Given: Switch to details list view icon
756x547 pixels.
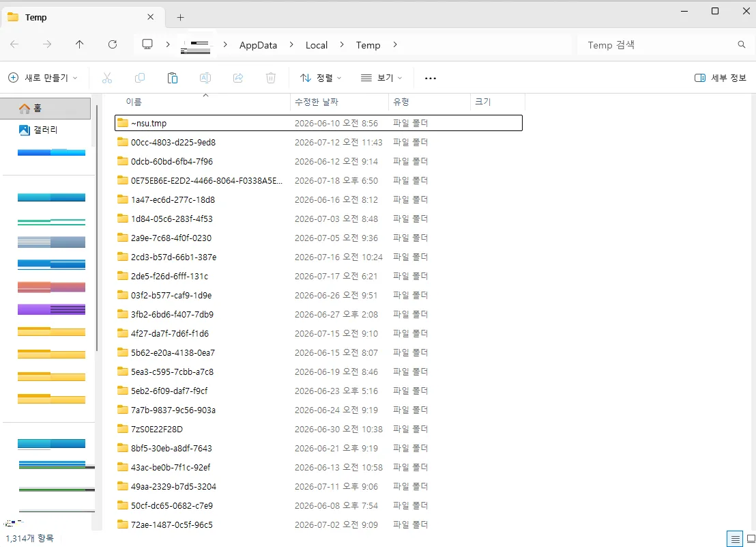Looking at the screenshot, I should 735,539.
